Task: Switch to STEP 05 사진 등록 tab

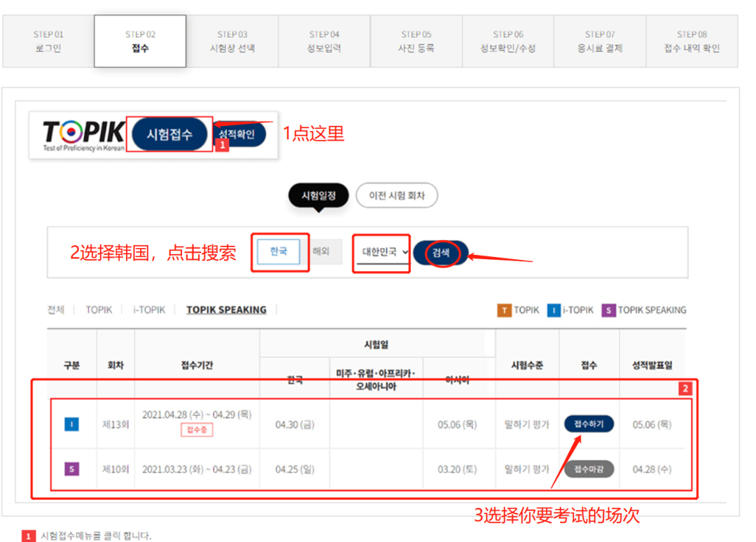Action: click(x=416, y=41)
